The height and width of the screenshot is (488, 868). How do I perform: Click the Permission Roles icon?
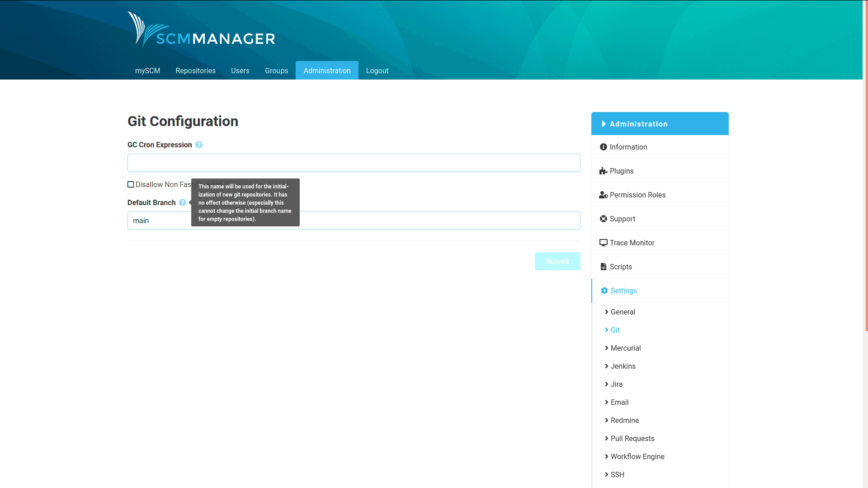(604, 195)
